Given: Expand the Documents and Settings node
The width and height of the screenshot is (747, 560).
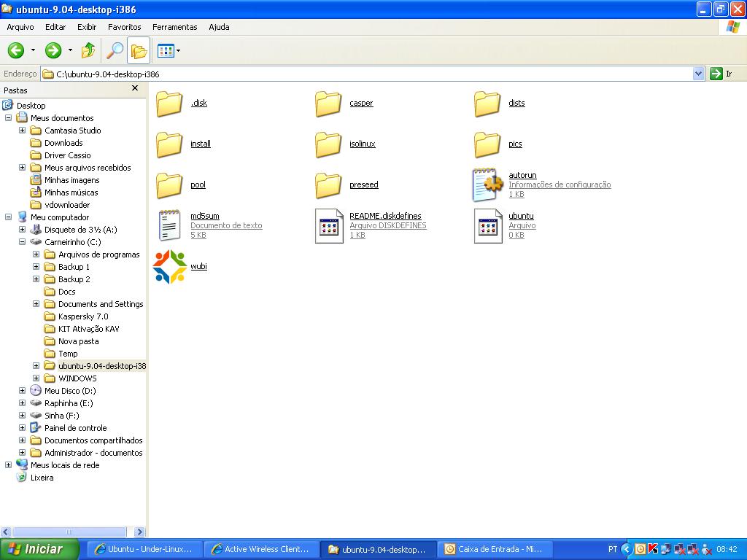Looking at the screenshot, I should 36,303.
